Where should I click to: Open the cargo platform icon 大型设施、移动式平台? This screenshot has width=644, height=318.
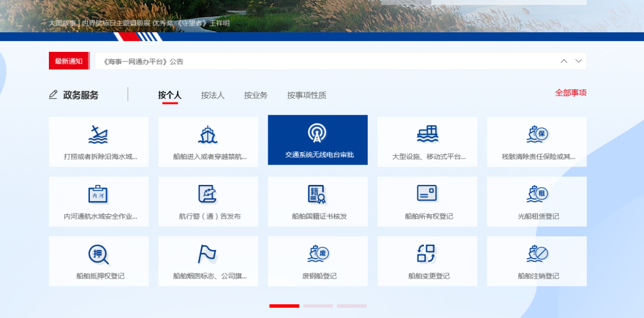click(x=427, y=134)
